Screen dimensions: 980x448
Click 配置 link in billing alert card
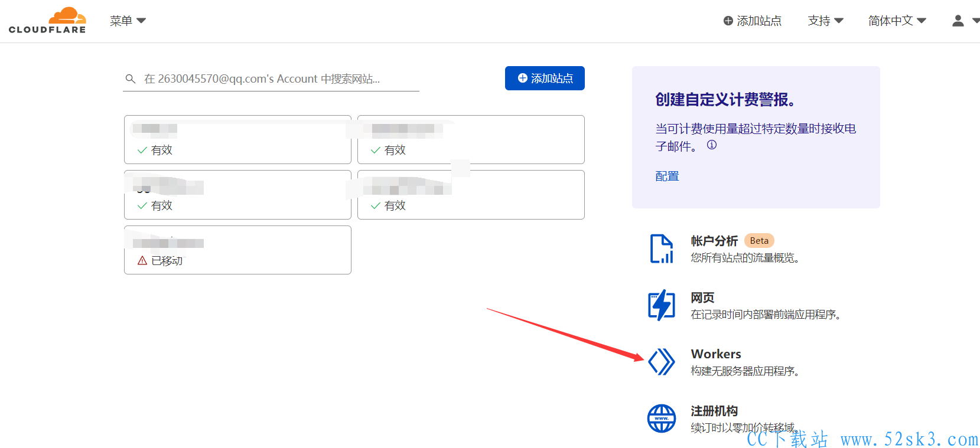667,176
